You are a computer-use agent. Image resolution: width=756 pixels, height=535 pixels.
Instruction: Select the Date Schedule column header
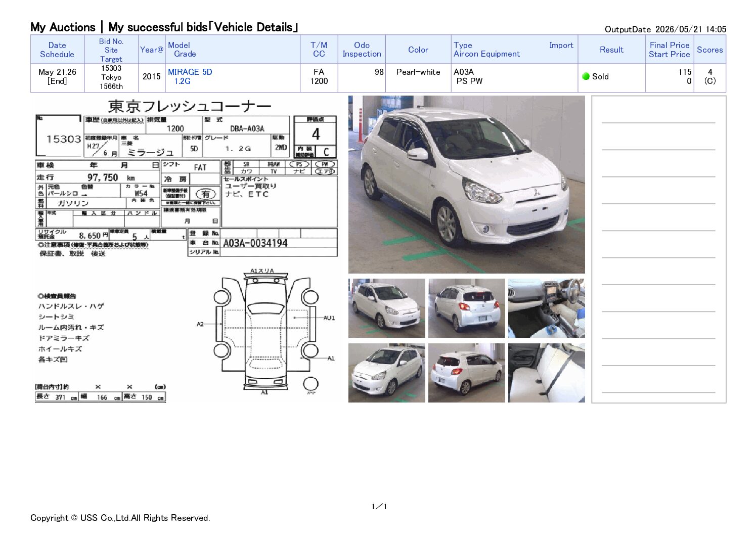click(x=57, y=50)
